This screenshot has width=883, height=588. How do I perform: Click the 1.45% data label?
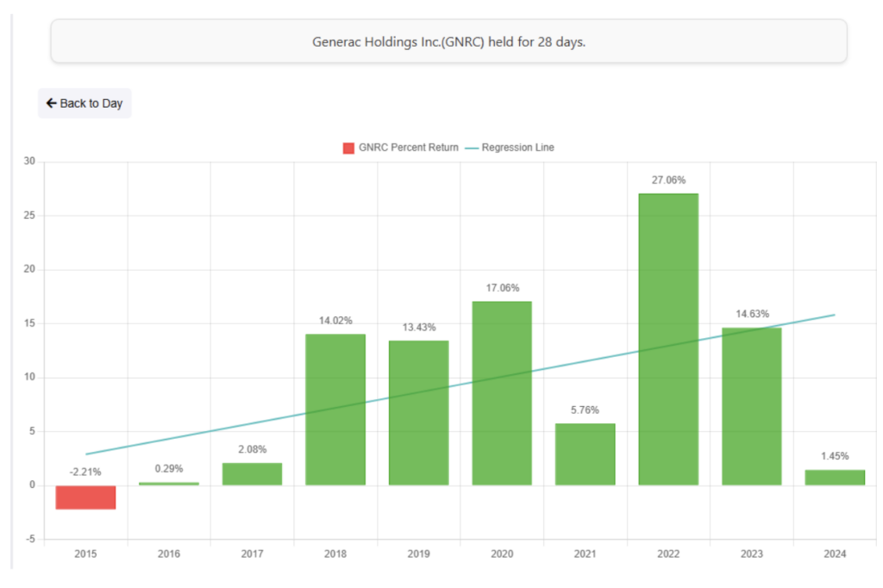pos(835,456)
